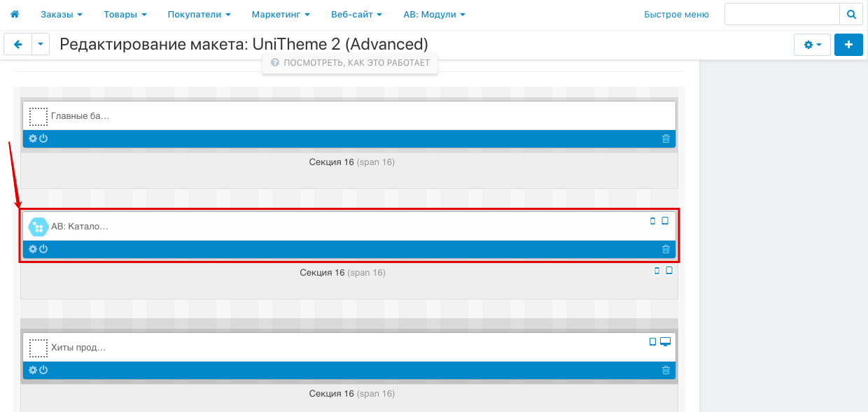The height and width of the screenshot is (412, 868).
Task: Disable the AB: Катало… block via power icon
Action: point(43,249)
